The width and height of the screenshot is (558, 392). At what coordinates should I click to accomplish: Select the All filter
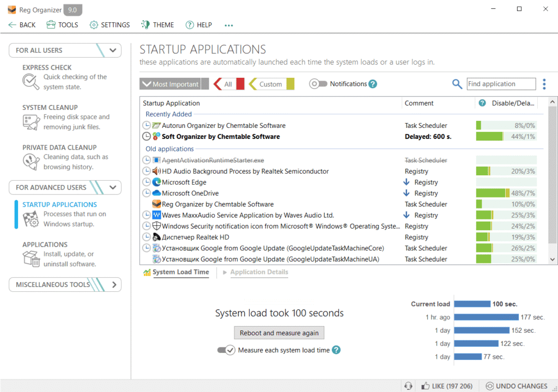tap(229, 84)
